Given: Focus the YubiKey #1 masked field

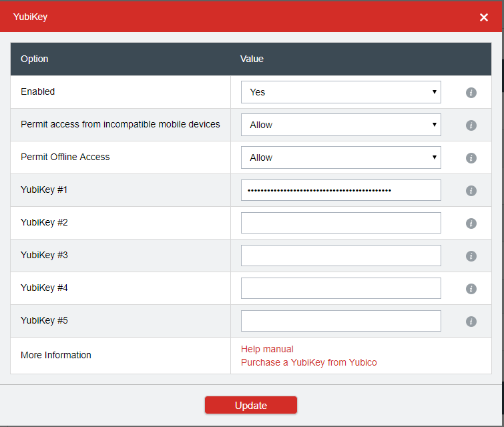Looking at the screenshot, I should coord(340,190).
